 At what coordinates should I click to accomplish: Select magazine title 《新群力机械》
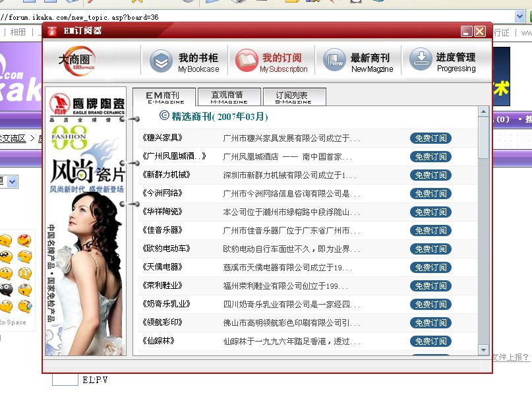[x=166, y=175]
